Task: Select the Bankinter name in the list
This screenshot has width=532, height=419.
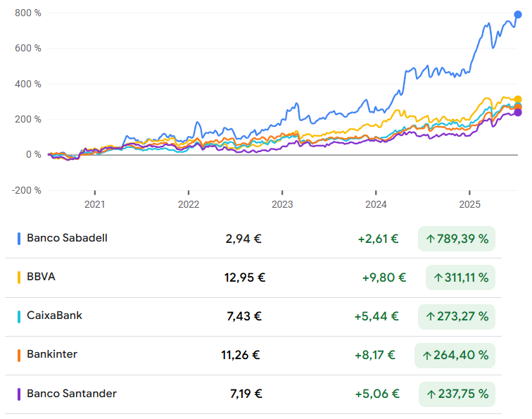Action: point(52,354)
